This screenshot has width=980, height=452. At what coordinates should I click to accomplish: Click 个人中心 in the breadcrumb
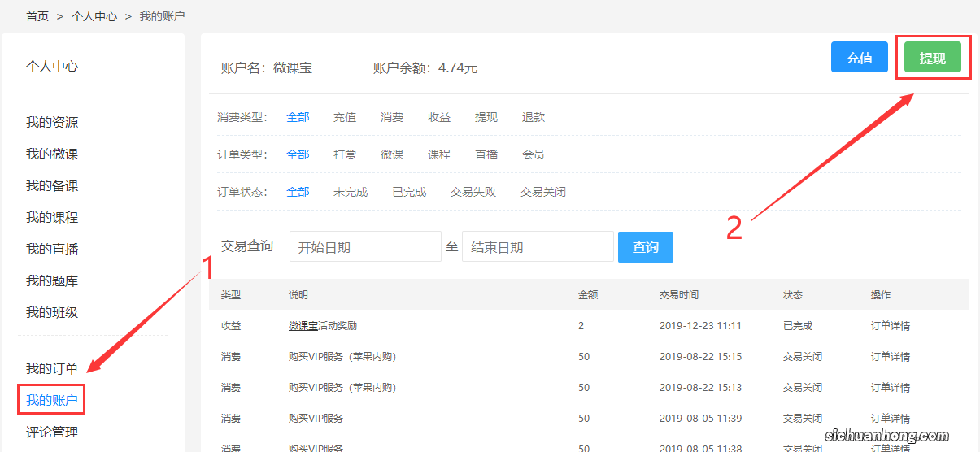click(x=94, y=16)
